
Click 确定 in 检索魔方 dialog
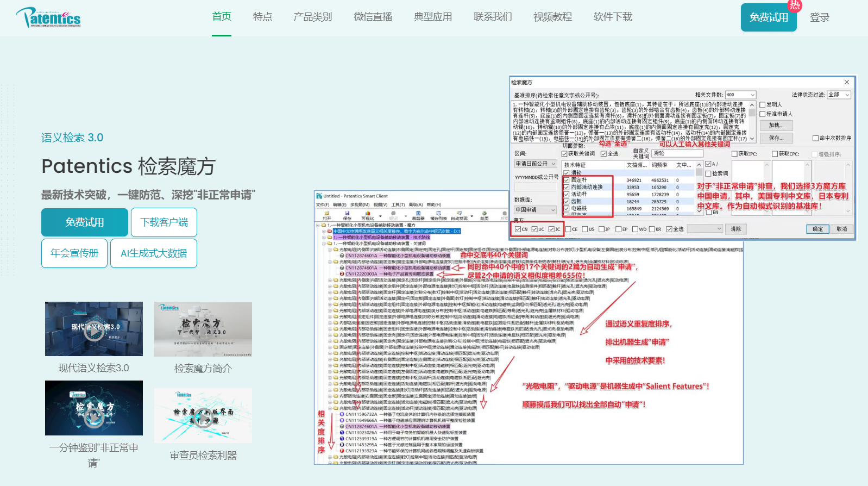coord(817,229)
